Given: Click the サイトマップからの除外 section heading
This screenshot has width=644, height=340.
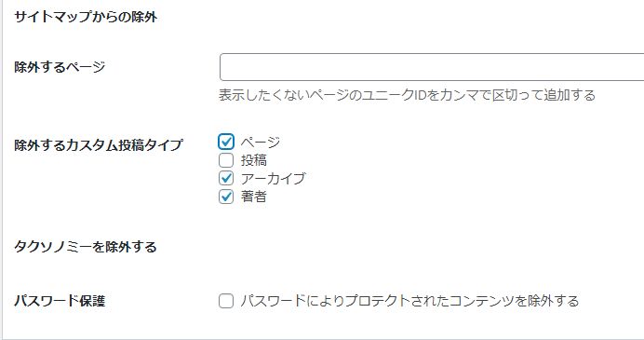Looking at the screenshot, I should tap(86, 18).
